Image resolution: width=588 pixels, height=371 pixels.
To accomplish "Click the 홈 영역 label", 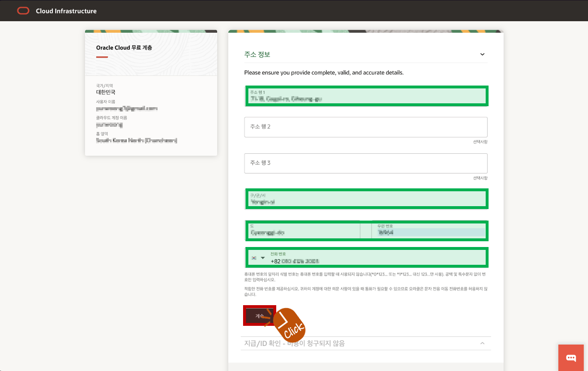I will pyautogui.click(x=102, y=133).
